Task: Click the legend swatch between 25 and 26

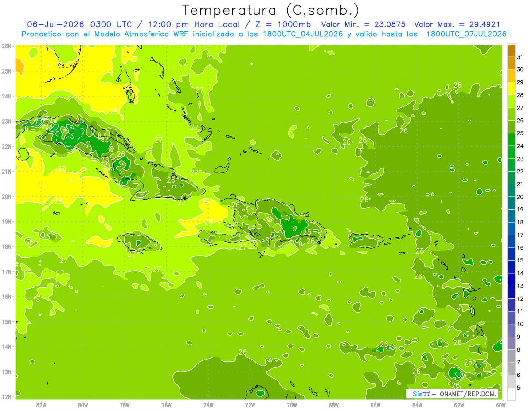Action: click(x=511, y=127)
